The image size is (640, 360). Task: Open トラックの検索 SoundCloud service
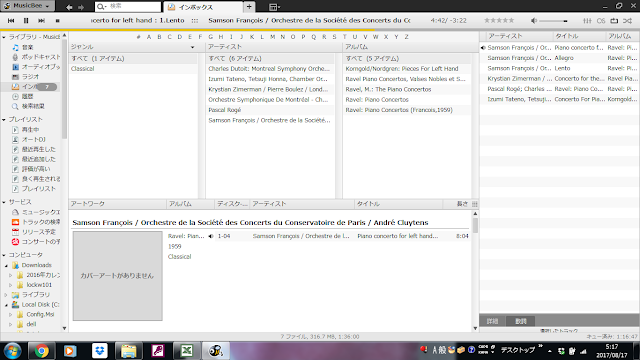pyautogui.click(x=36, y=222)
